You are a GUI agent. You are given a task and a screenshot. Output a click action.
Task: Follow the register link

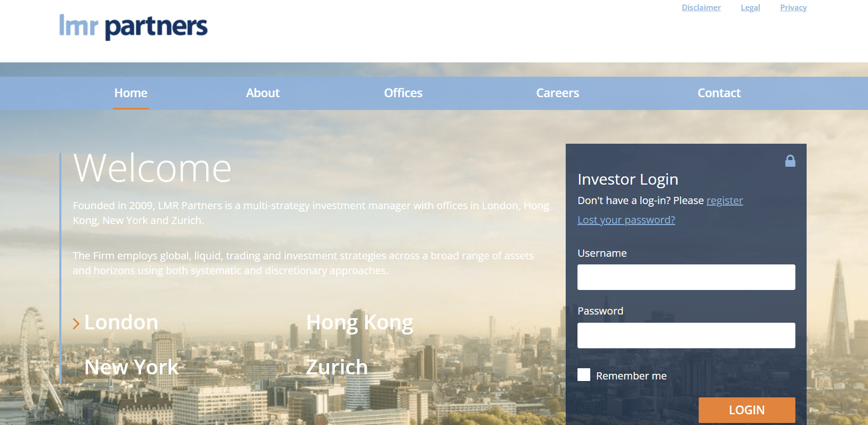pyautogui.click(x=724, y=200)
